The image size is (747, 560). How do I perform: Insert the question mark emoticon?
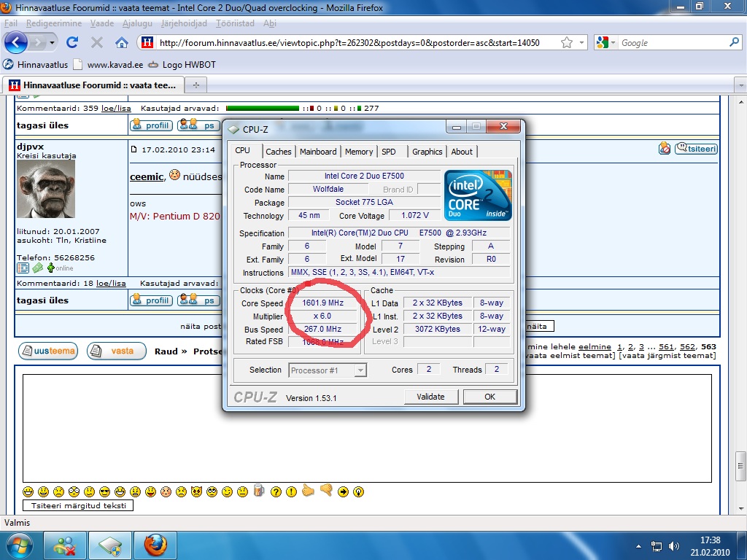coord(276,492)
